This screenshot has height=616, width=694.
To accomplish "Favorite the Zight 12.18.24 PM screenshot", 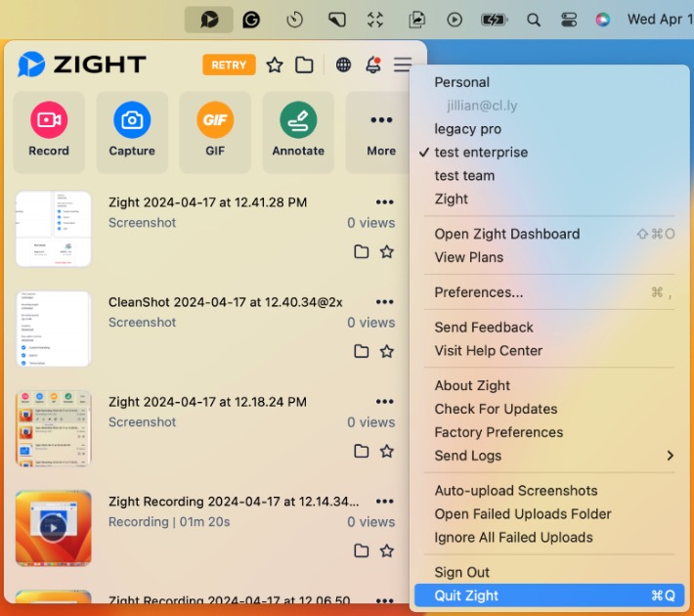I will 387,452.
